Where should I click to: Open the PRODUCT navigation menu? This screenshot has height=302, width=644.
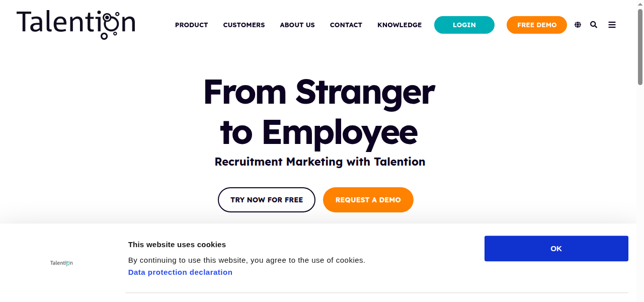[191, 25]
